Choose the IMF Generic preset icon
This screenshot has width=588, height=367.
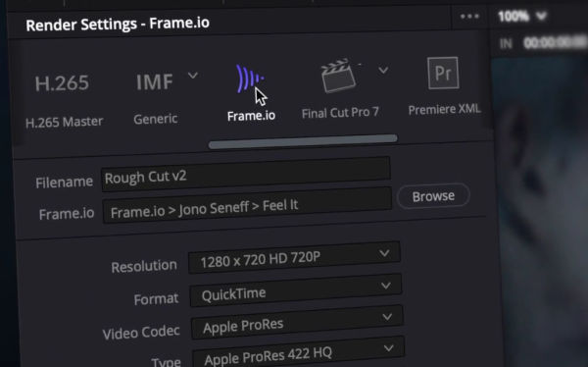(x=155, y=81)
